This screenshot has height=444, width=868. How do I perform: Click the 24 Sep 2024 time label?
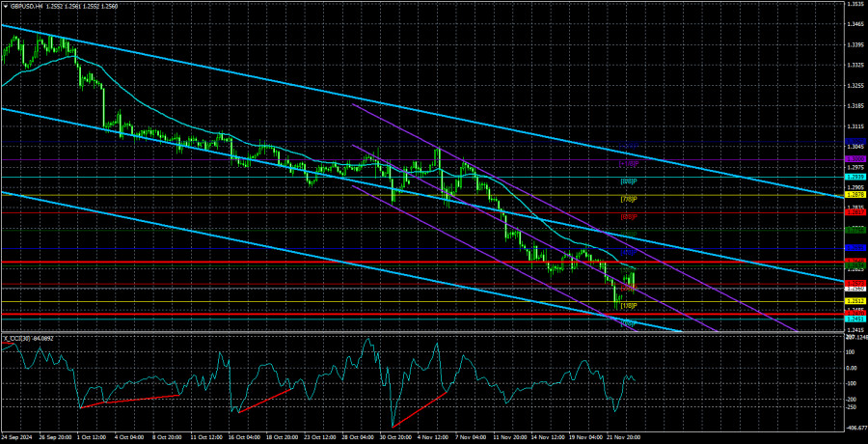coord(16,438)
